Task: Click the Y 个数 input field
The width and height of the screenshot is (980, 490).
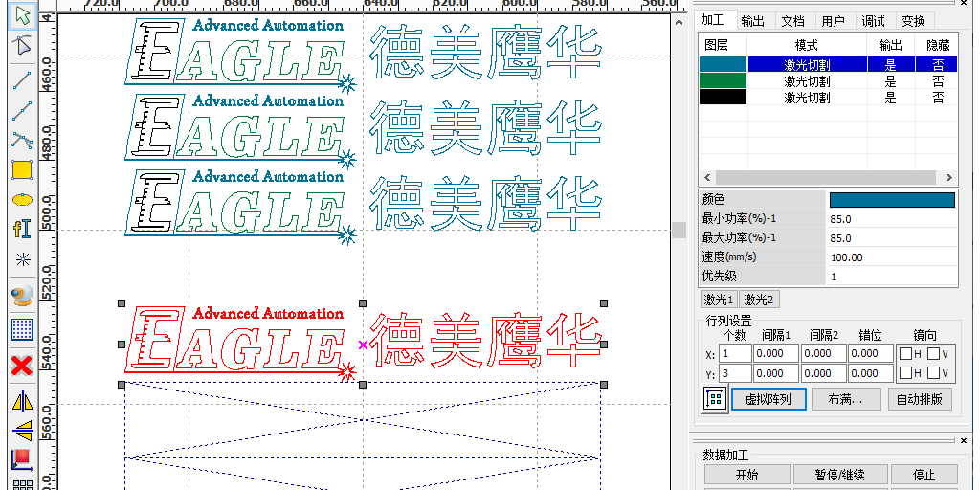Action: (x=734, y=373)
